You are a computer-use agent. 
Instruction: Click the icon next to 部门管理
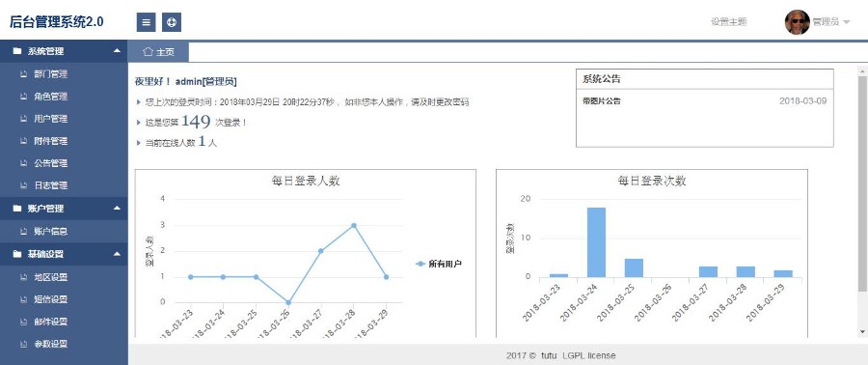(23, 73)
